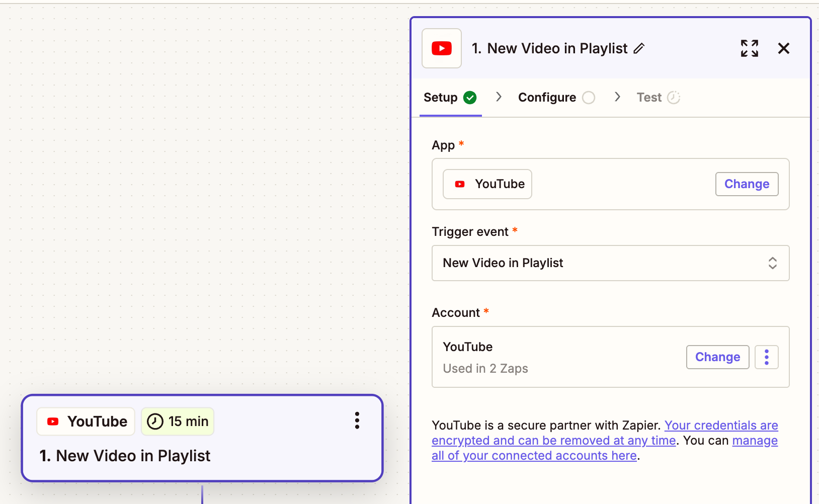
Task: Rename step using pencil edit icon
Action: point(639,48)
